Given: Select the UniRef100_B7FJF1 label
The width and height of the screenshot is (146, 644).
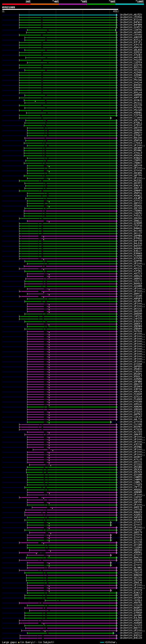Looking at the screenshot, I should (x=131, y=42).
